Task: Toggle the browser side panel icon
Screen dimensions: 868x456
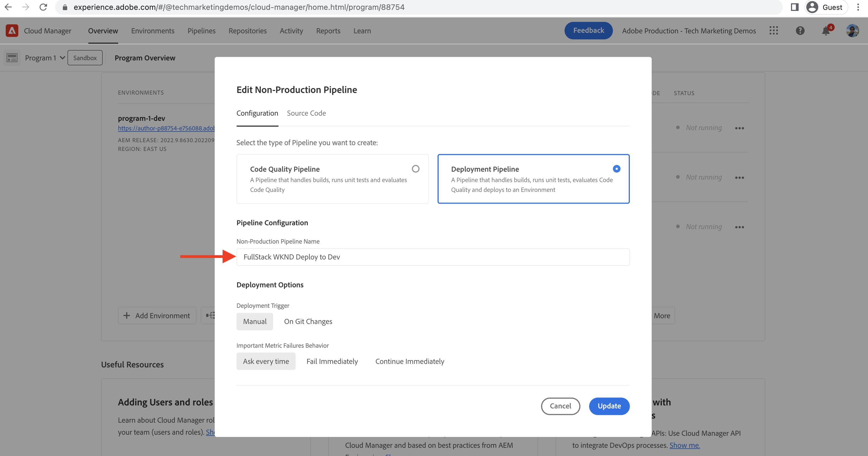Action: coord(794,7)
